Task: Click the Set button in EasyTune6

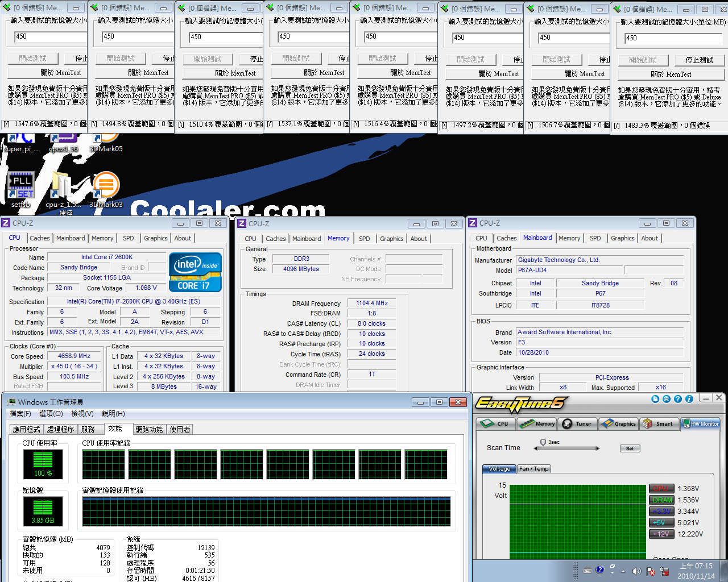Action: [x=630, y=448]
